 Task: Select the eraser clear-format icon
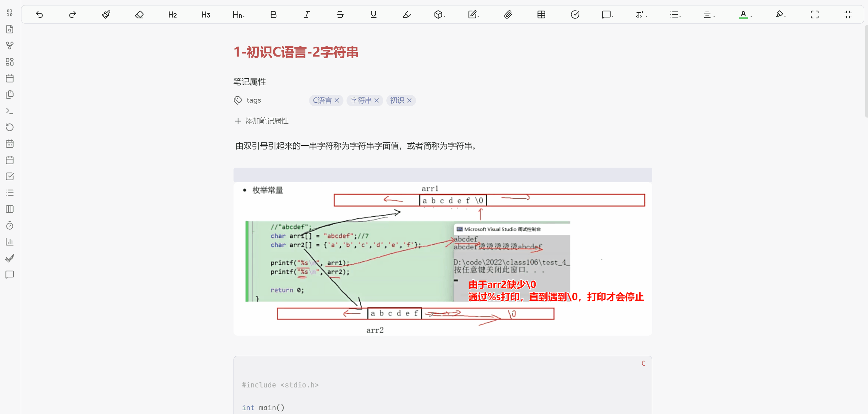click(x=139, y=15)
